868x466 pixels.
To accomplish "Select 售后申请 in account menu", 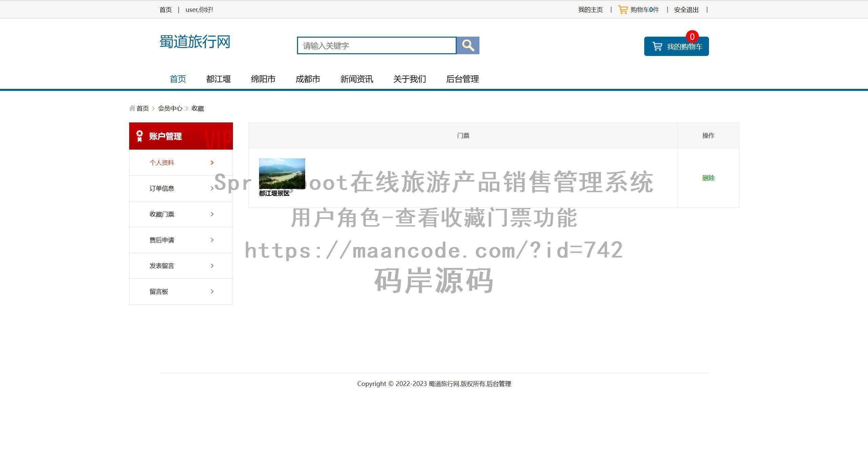I will tap(162, 240).
